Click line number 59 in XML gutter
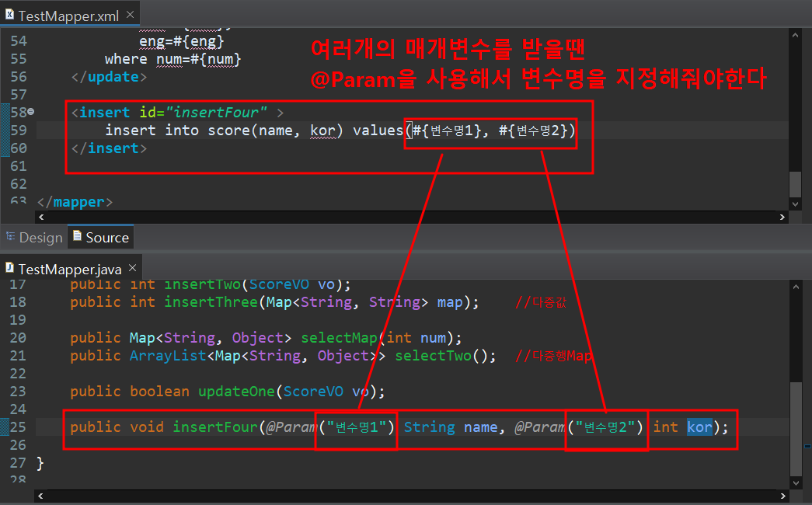Viewport: 812px width, 505px height. click(x=19, y=130)
